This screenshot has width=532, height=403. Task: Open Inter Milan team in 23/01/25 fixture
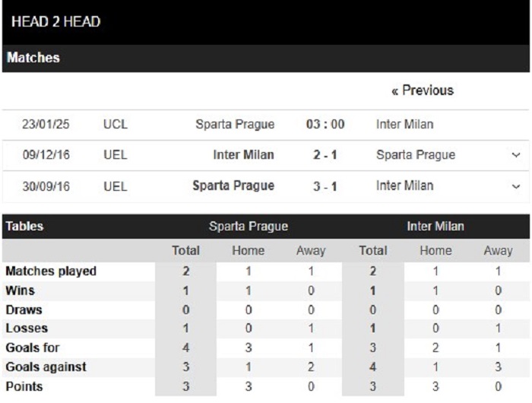pyautogui.click(x=405, y=124)
